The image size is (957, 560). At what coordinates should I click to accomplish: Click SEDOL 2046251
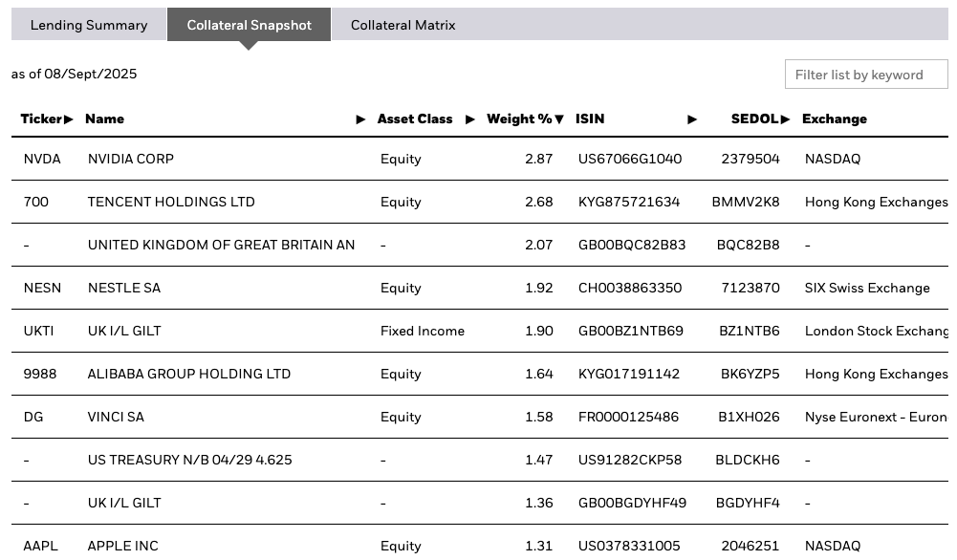tap(750, 546)
